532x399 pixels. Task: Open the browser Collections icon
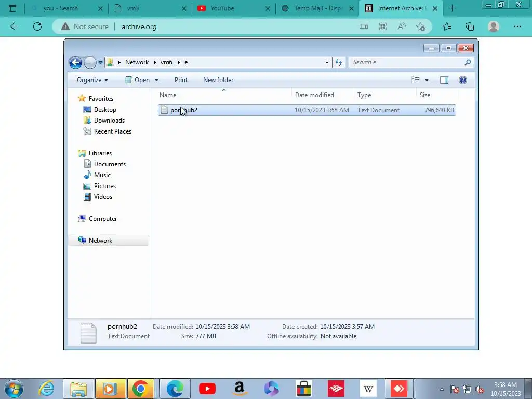click(x=470, y=27)
